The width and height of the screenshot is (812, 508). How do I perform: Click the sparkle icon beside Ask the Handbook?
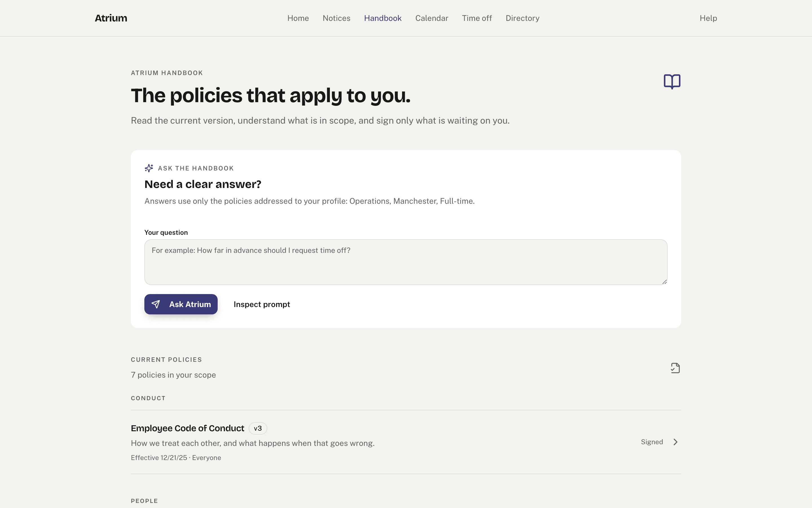coord(149,168)
